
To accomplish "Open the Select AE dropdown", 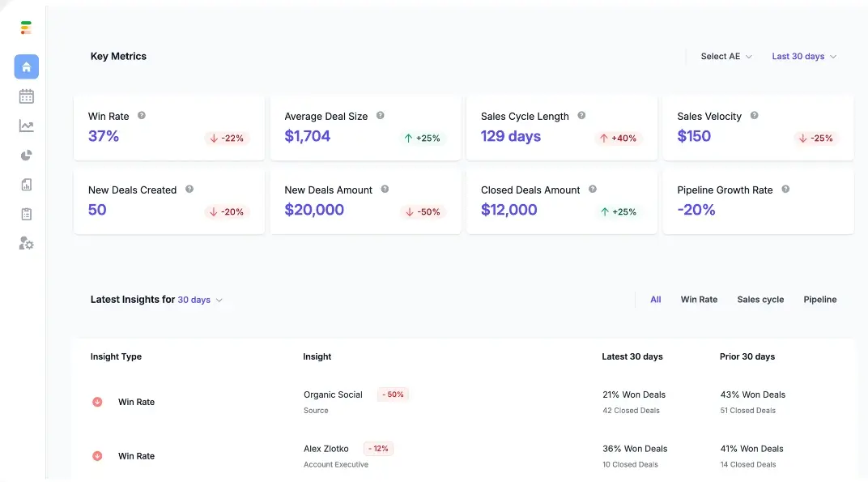I will click(x=725, y=57).
